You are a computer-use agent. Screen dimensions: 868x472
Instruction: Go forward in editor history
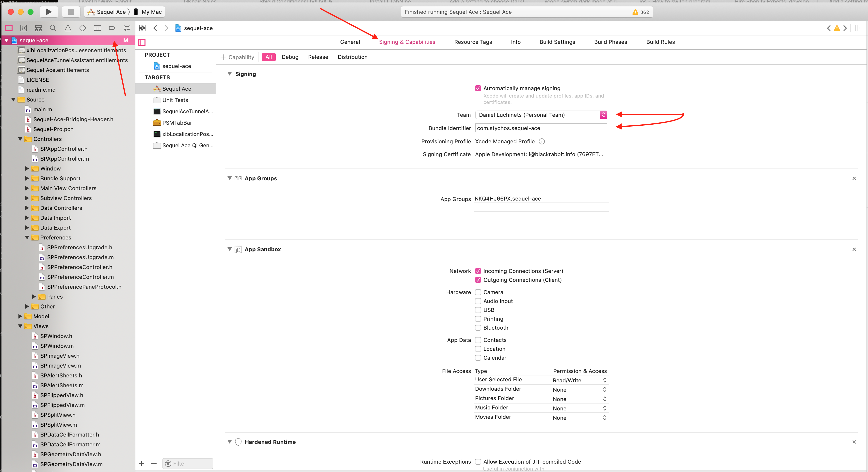(x=166, y=28)
